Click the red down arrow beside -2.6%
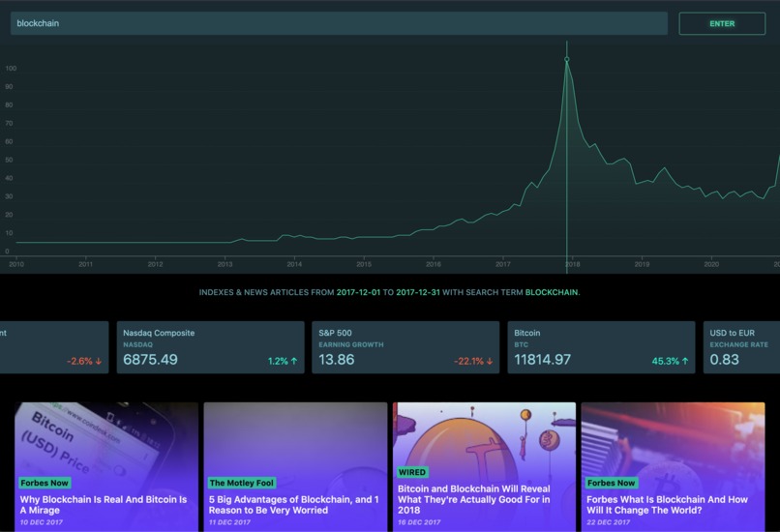Viewport: 780px width, 532px height. pos(99,361)
